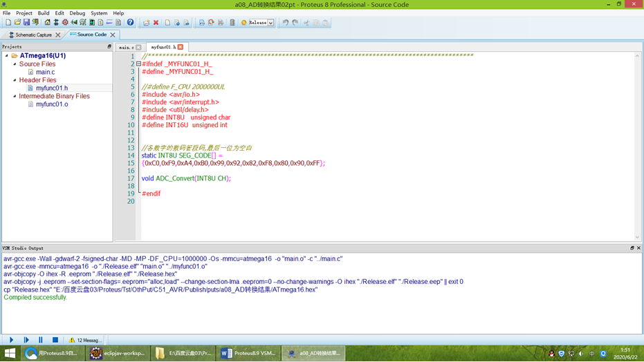Pause the simulation
Screen dimensions: 644x362
(x=40, y=340)
